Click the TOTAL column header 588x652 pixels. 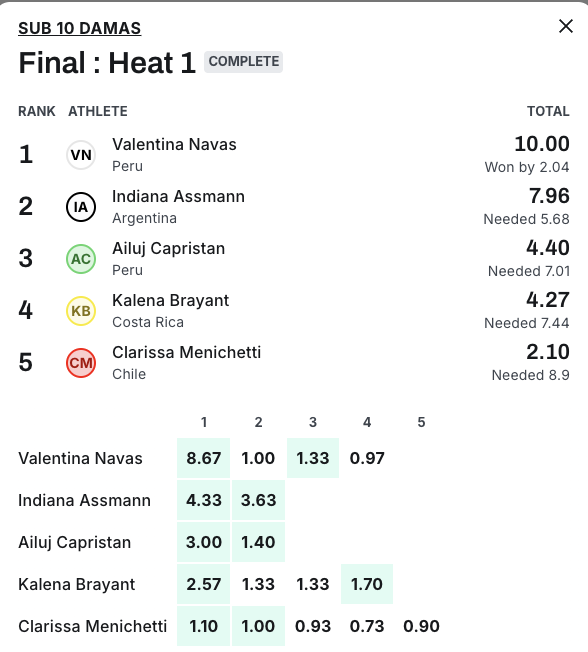pos(548,111)
